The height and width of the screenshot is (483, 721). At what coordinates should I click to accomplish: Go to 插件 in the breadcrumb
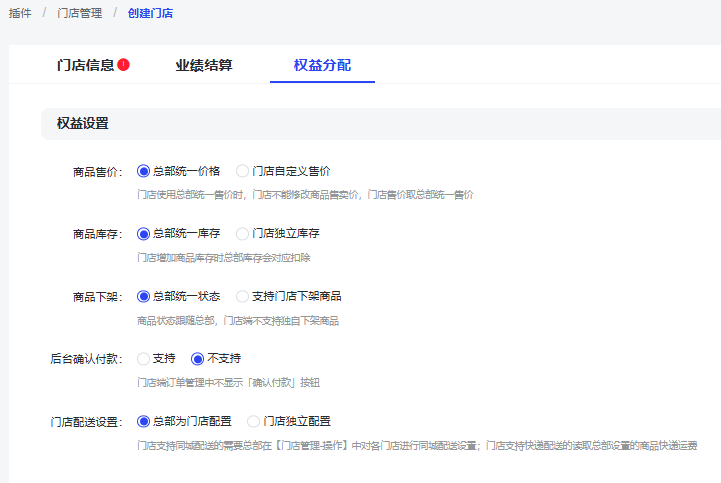[x=18, y=14]
